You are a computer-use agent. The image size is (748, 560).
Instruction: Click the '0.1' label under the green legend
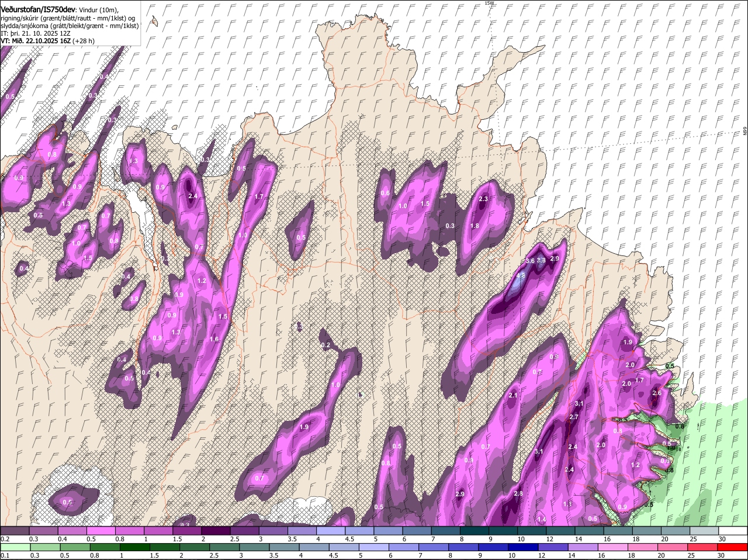(x=5, y=555)
